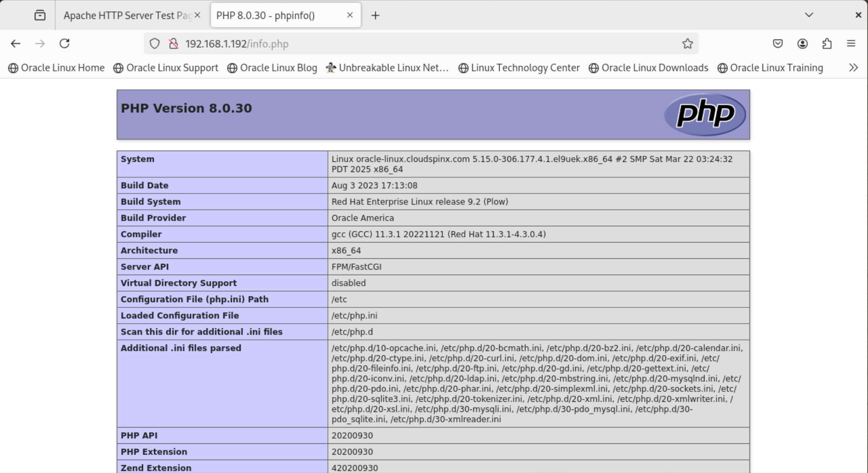The height and width of the screenshot is (473, 868).
Task: Open the Oracle Linux Home bookmark
Action: click(57, 67)
